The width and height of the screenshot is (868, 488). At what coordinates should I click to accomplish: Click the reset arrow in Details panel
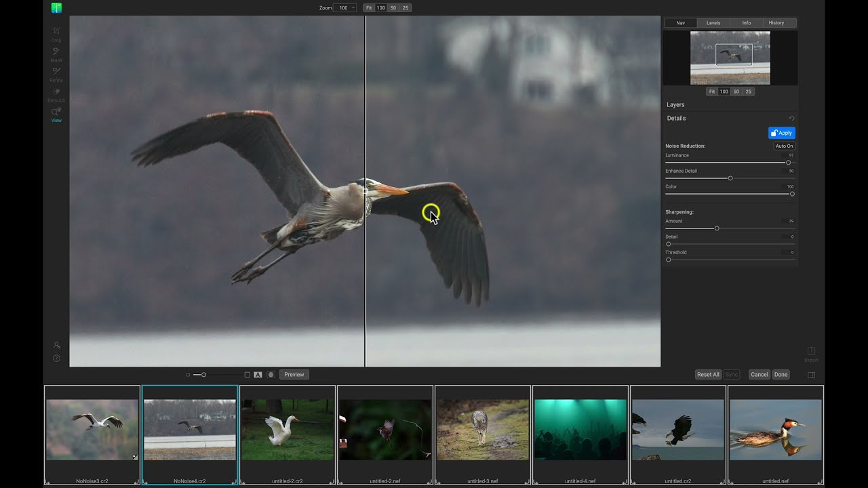(x=791, y=119)
